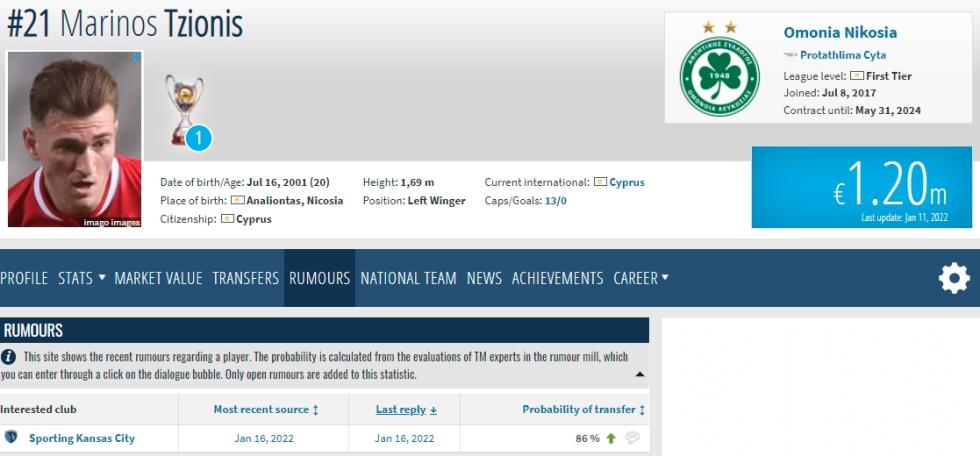
Task: Open the TRANSFERS tab
Action: (245, 278)
